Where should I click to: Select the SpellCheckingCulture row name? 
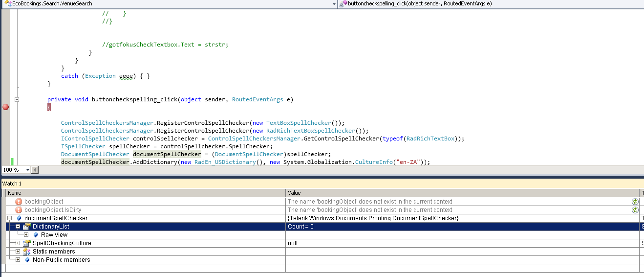tap(62, 243)
